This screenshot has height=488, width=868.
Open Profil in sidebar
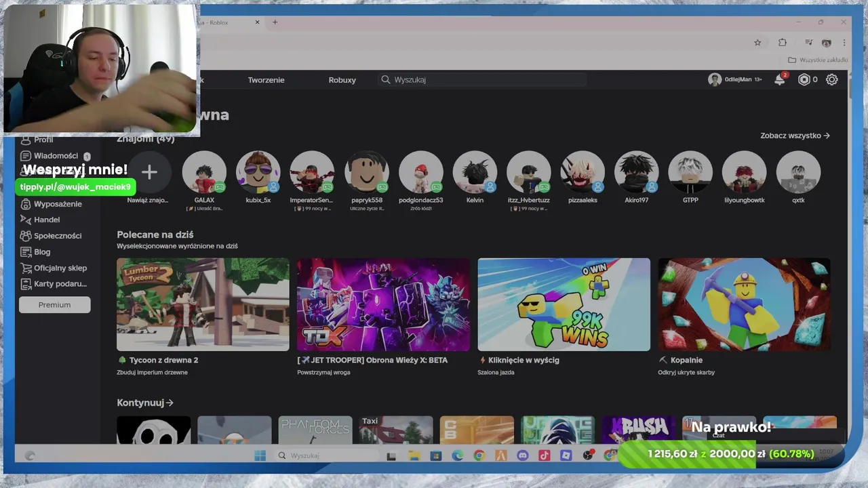pos(37,140)
